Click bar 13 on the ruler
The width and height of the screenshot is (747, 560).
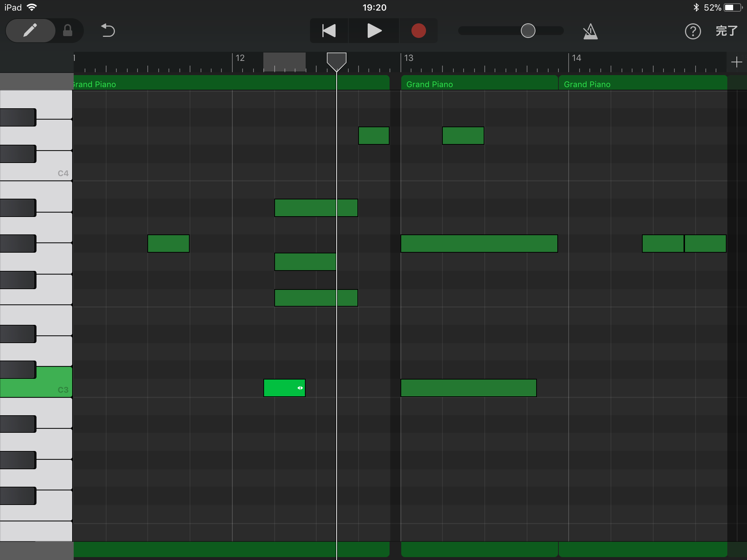tap(409, 58)
